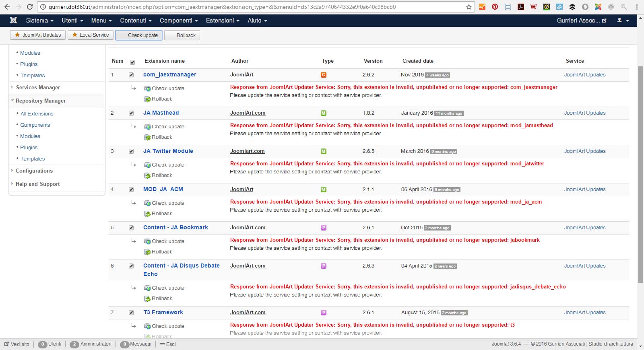
Task: Bookmark page with the star icon
Action: tap(469, 7)
